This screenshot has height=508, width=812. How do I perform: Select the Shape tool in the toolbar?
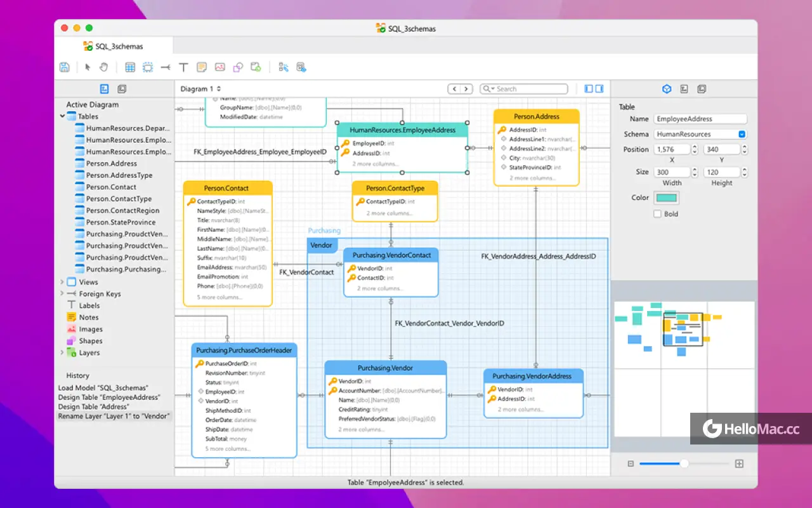(238, 67)
